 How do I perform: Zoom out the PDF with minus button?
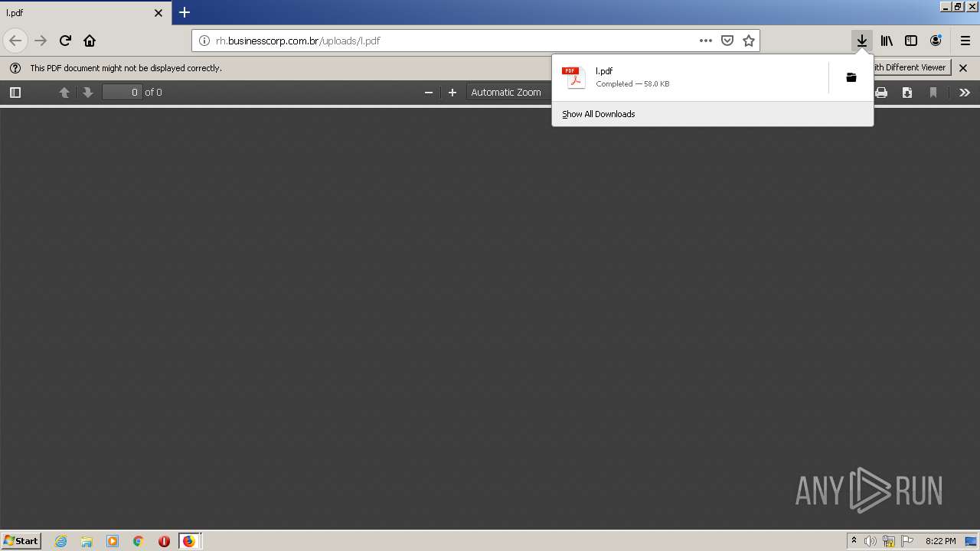coord(429,93)
